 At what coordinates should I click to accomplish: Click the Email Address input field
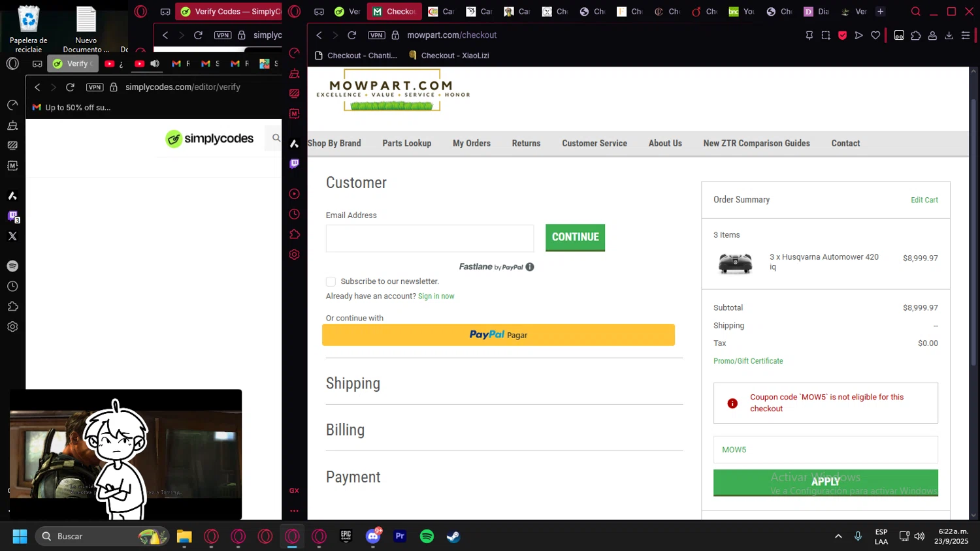click(x=429, y=238)
